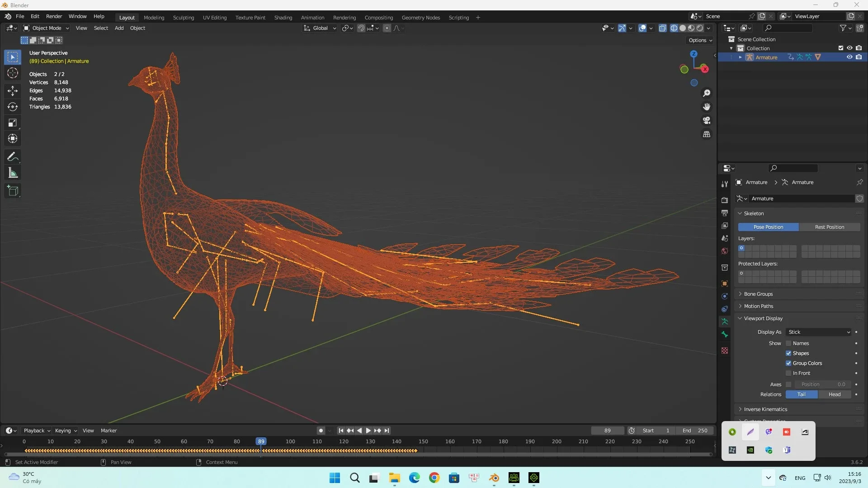868x488 pixels.
Task: Open the Global transform orientation dropdown
Action: coord(320,28)
